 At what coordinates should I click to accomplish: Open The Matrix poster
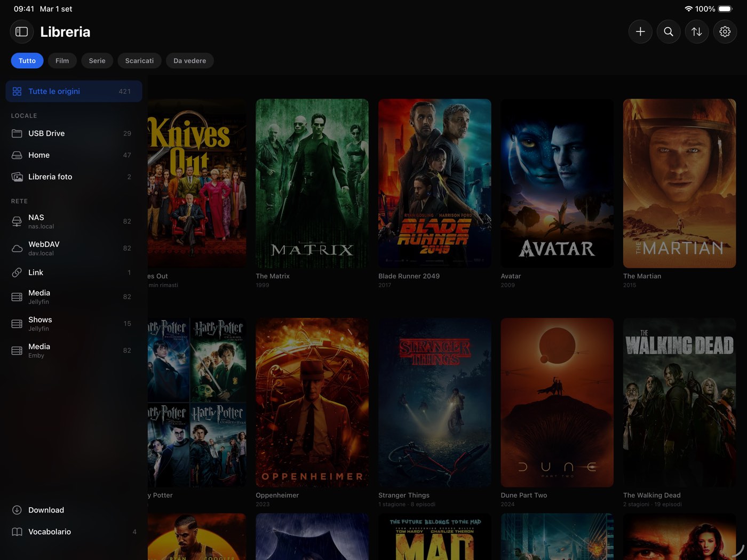tap(312, 183)
